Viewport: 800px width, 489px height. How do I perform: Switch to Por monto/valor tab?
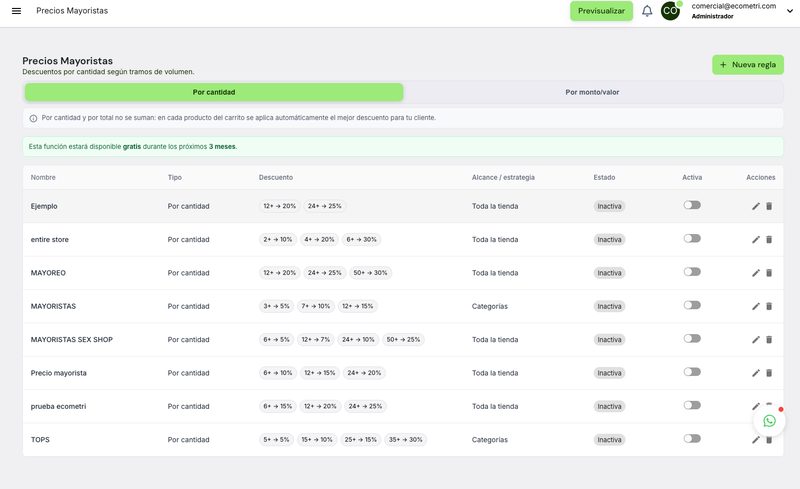coord(592,92)
